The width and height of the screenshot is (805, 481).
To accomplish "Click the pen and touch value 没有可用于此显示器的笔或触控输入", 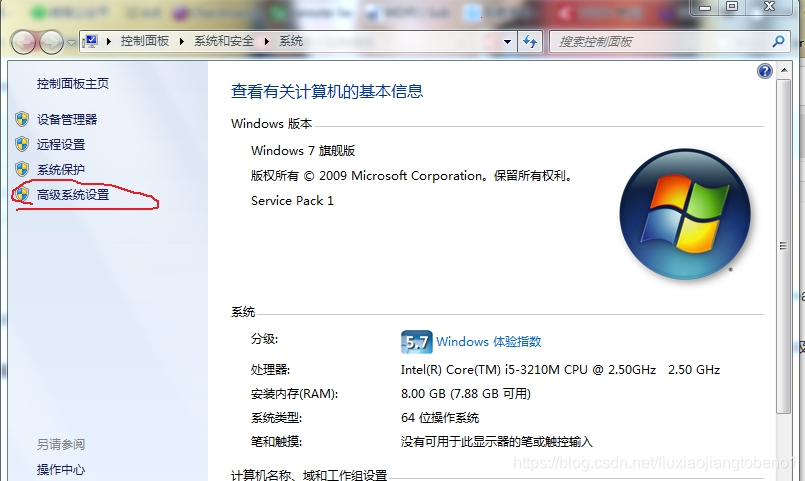I will coord(496,442).
